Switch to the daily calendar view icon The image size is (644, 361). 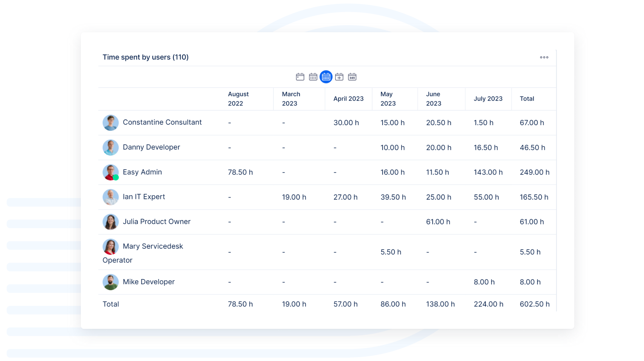pos(300,77)
